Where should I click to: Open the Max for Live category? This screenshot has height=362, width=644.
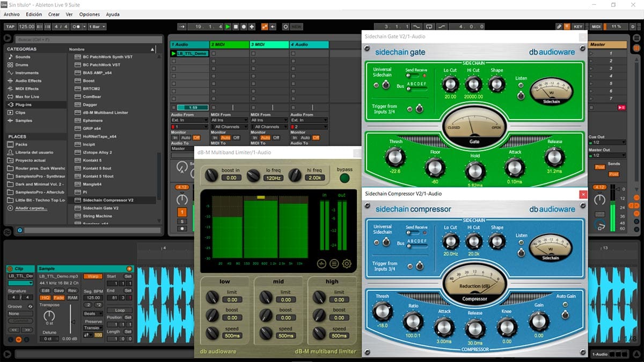pyautogui.click(x=27, y=97)
